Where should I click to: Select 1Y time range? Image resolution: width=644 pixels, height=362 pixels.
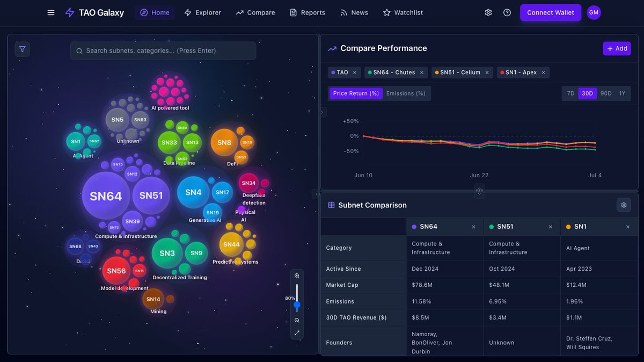tap(622, 93)
